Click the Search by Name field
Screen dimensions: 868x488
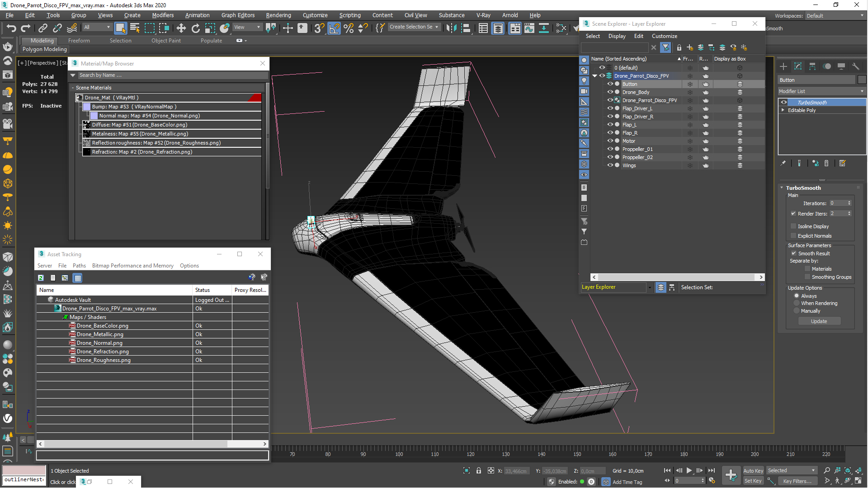tap(172, 75)
